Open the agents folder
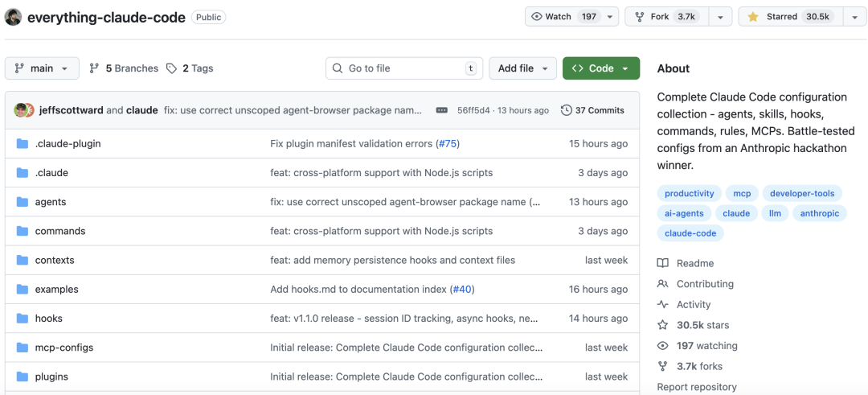This screenshot has height=395, width=868. click(51, 202)
